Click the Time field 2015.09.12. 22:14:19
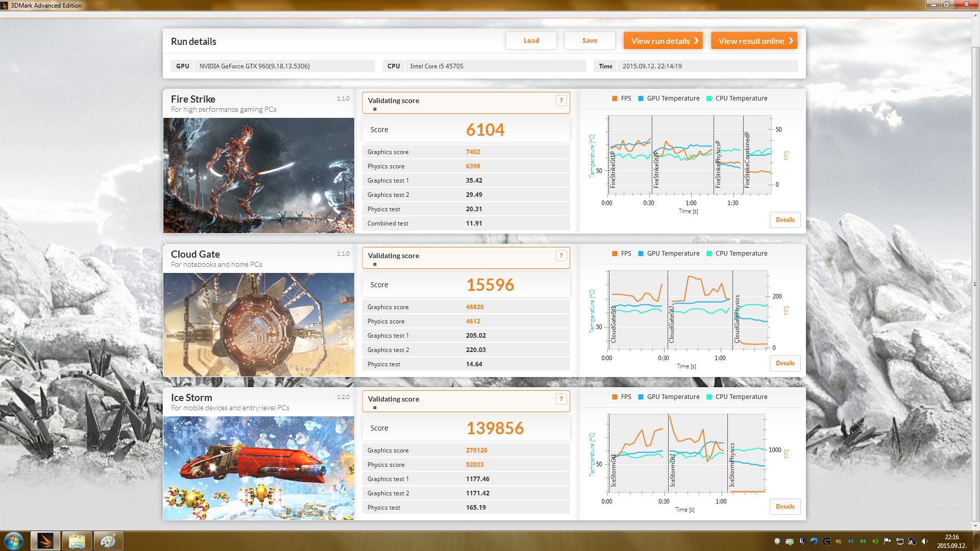The height and width of the screenshot is (551, 980). click(x=707, y=66)
